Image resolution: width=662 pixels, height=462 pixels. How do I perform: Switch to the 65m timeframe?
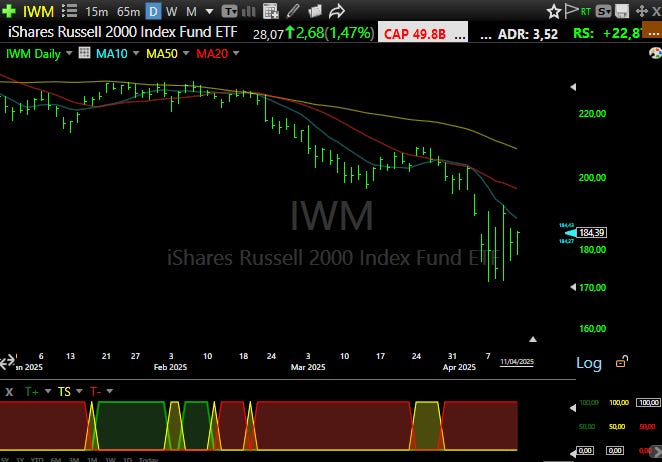[128, 12]
